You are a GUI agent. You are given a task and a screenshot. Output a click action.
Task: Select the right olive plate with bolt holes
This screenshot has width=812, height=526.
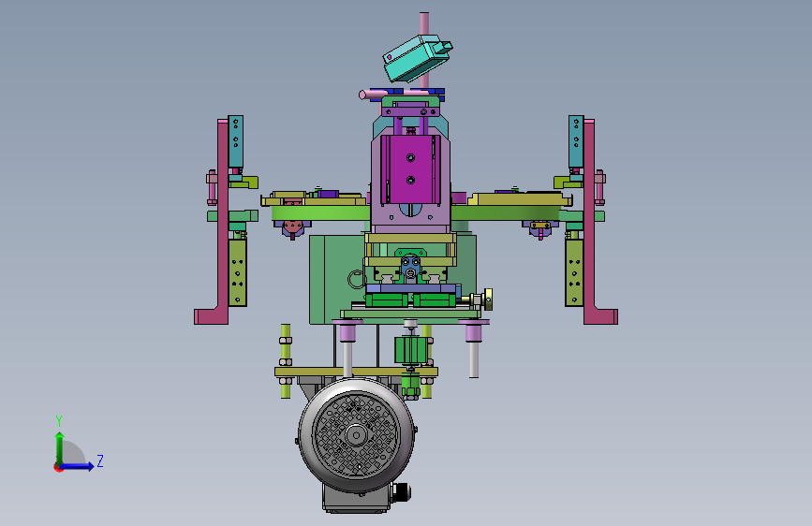click(574, 272)
